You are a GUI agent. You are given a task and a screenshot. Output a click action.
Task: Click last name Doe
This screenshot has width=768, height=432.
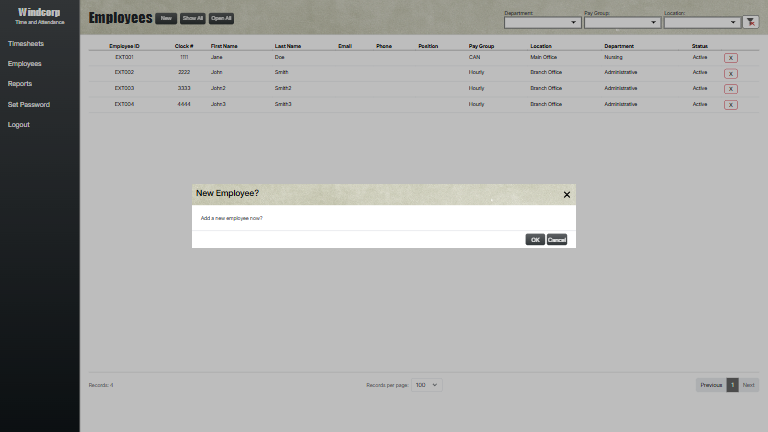tap(279, 57)
